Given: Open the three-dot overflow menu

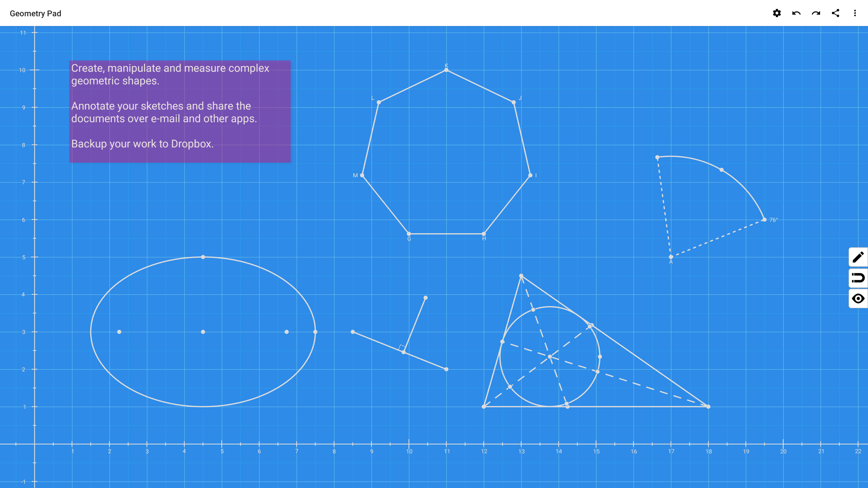Looking at the screenshot, I should point(855,13).
